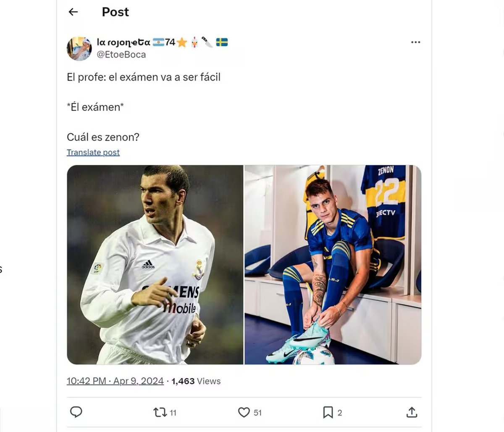Repost the tweet using the retweet icon
The width and height of the screenshot is (504, 432).
point(160,412)
